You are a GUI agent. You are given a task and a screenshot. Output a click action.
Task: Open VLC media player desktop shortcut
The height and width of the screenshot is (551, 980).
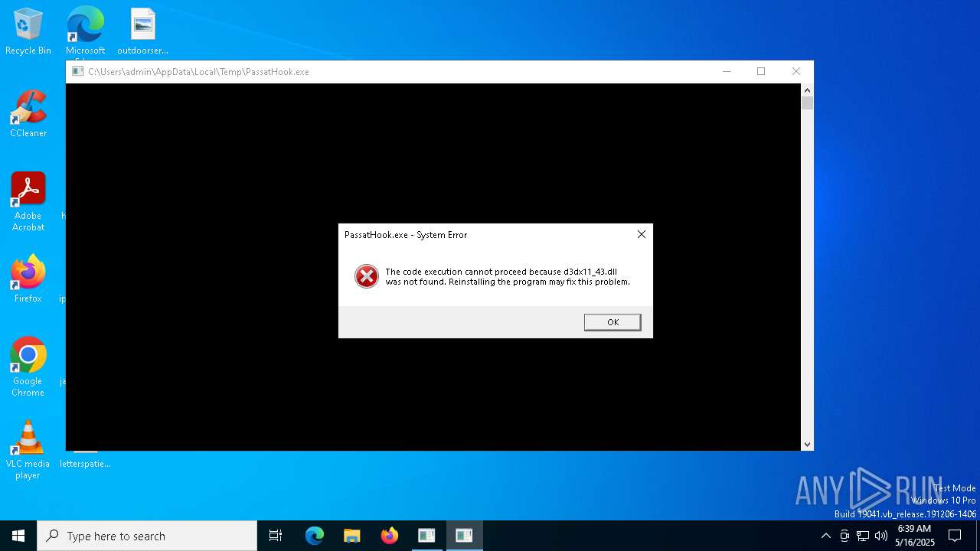(x=28, y=450)
